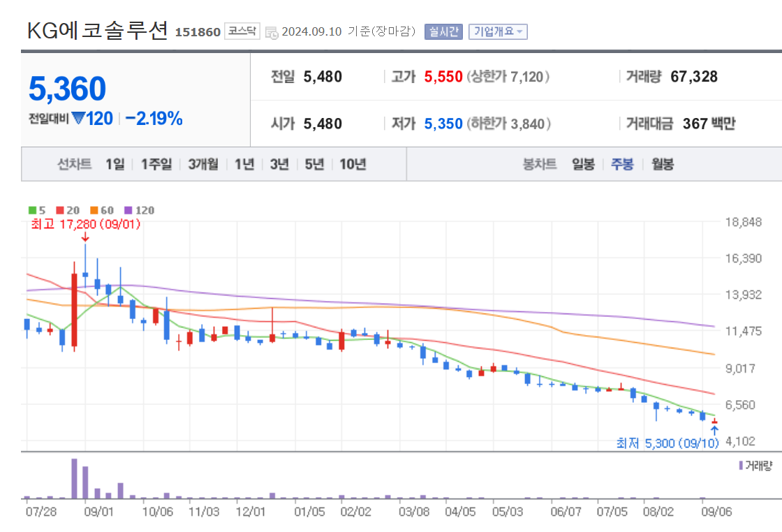
Task: Click the 코스닥 market badge
Action: coord(242,31)
